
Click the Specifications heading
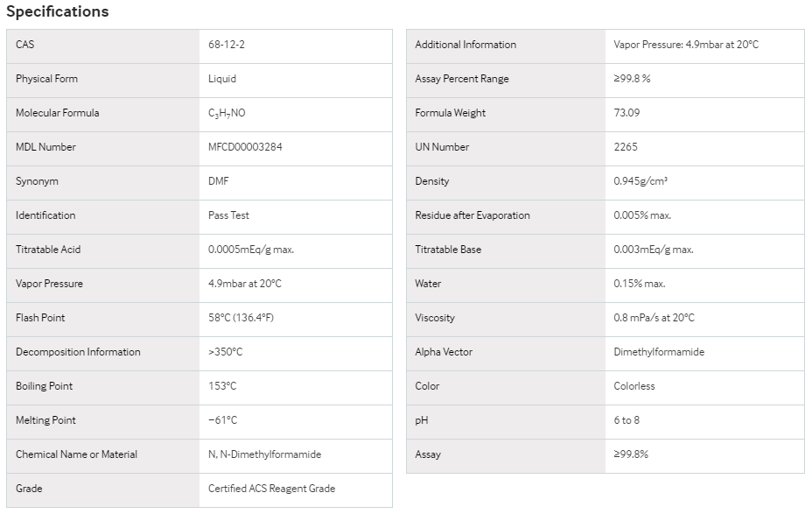pos(58,11)
